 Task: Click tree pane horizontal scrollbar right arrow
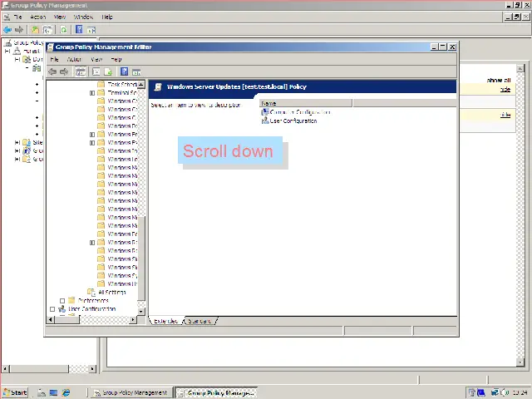(x=133, y=319)
